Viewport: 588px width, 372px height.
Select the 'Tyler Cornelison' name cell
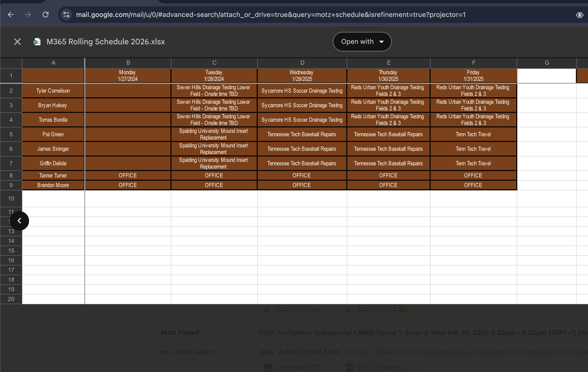coord(53,91)
